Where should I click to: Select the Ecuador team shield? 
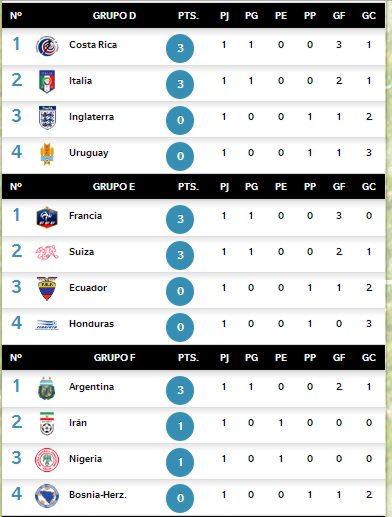click(x=47, y=288)
